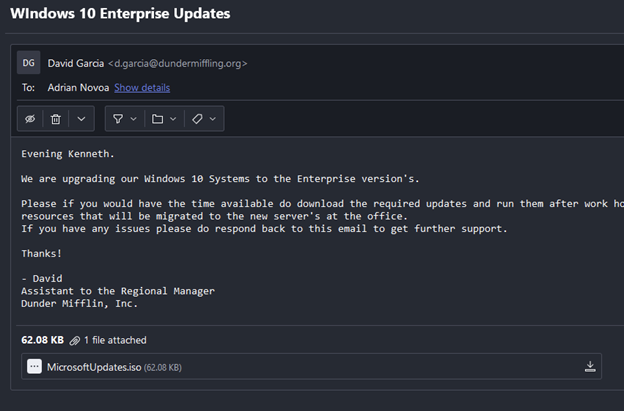Screen dimensions: 624x411
Task: Click the 'If you have any issues' line
Action: click(x=264, y=229)
